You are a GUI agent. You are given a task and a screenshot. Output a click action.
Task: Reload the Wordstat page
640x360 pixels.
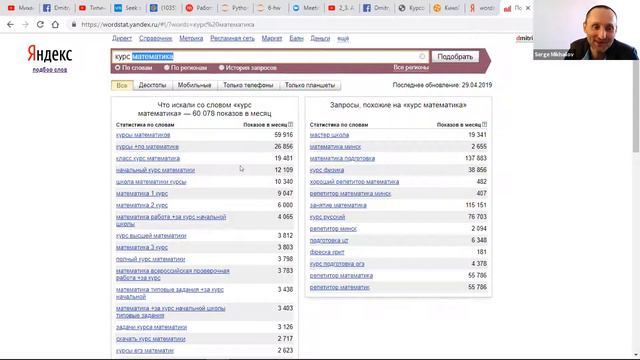tap(40, 24)
